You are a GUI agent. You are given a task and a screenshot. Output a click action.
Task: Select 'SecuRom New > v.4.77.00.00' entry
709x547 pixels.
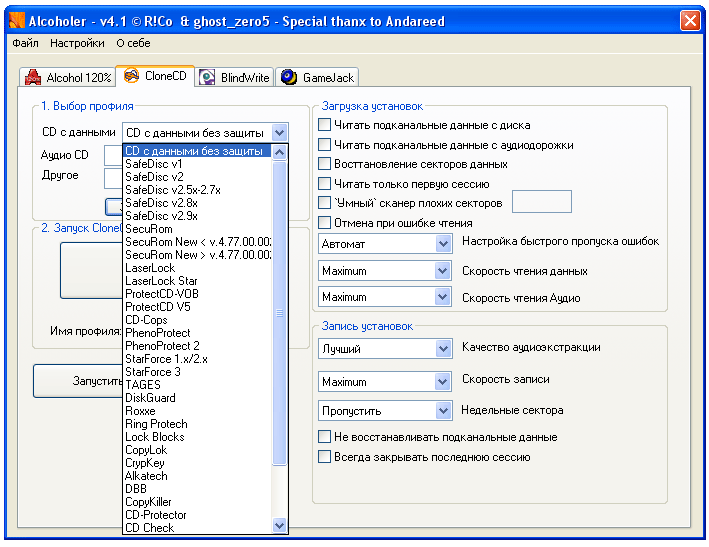198,255
